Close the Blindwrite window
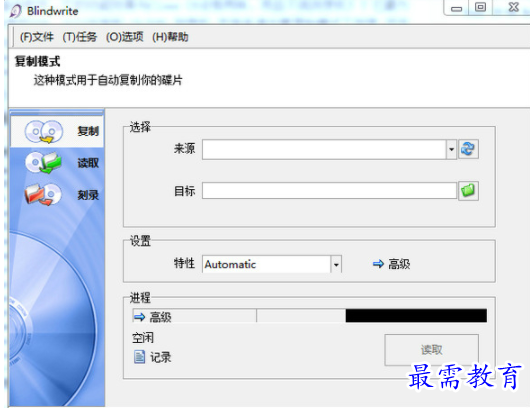The image size is (530, 408). 513,7
